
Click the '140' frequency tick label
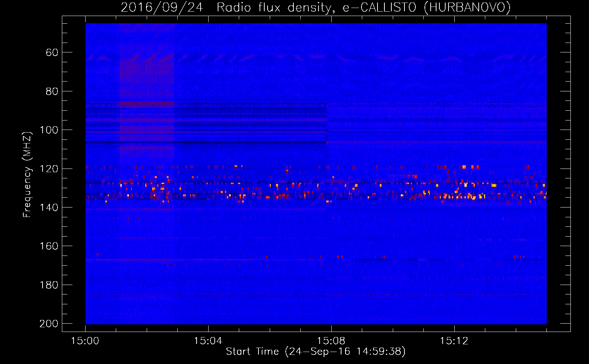point(49,207)
